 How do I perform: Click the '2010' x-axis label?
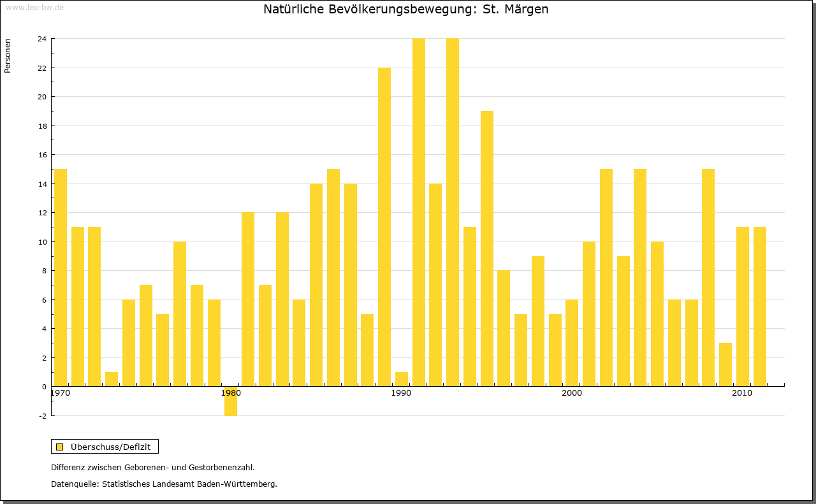tap(742, 393)
